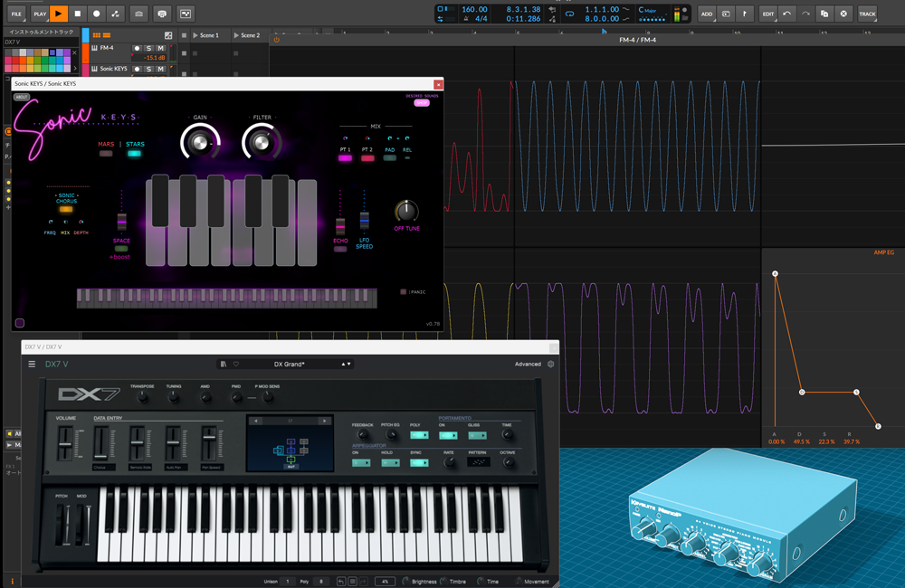Toggle the ECHO switch in Sonic KEYS
905x588 pixels.
340,249
